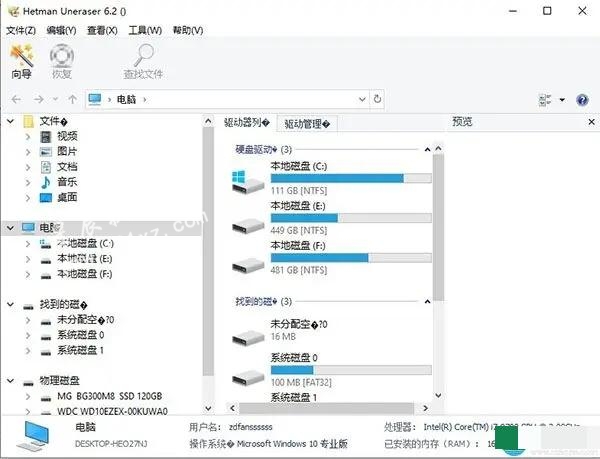Click the computer icon in address bar

coord(95,99)
